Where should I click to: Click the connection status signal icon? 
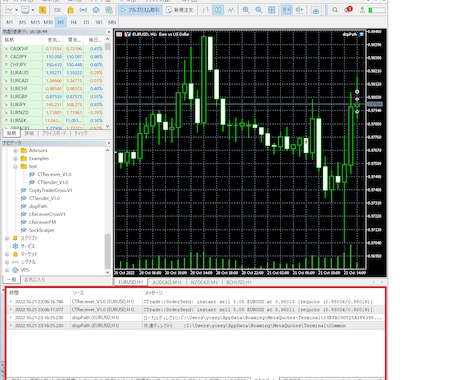coord(362,10)
